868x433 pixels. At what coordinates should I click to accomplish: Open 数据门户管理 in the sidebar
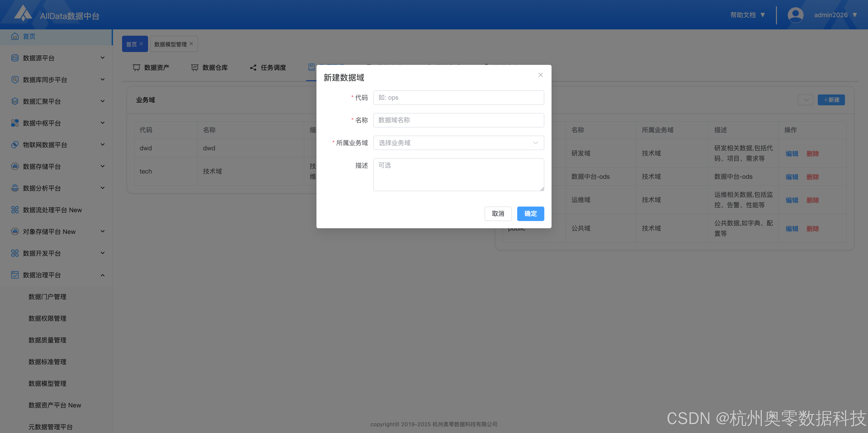47,297
